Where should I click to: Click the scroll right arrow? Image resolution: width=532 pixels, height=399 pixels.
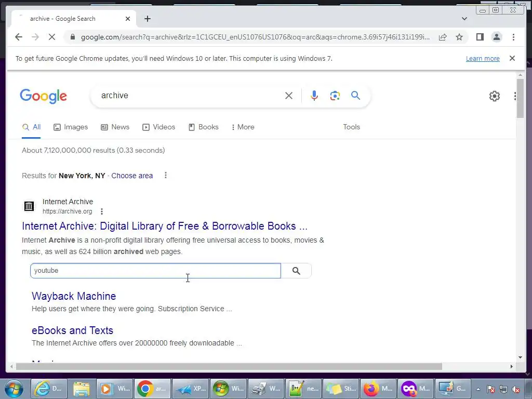point(512,366)
